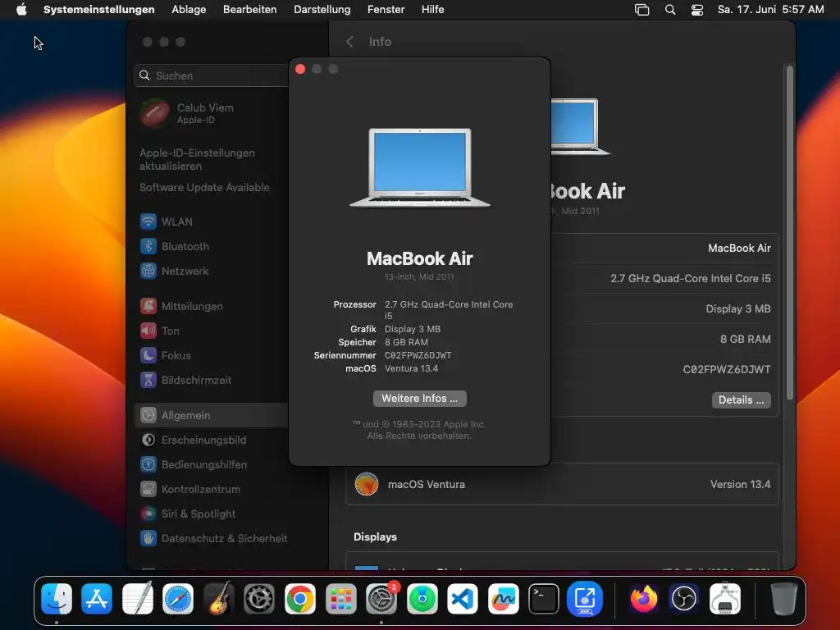Image resolution: width=840 pixels, height=630 pixels.
Task: Launch Google Chrome from the Dock
Action: (x=300, y=598)
